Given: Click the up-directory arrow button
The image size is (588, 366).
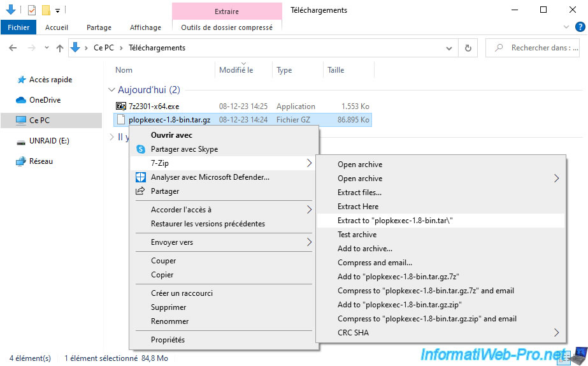Looking at the screenshot, I should coord(60,48).
